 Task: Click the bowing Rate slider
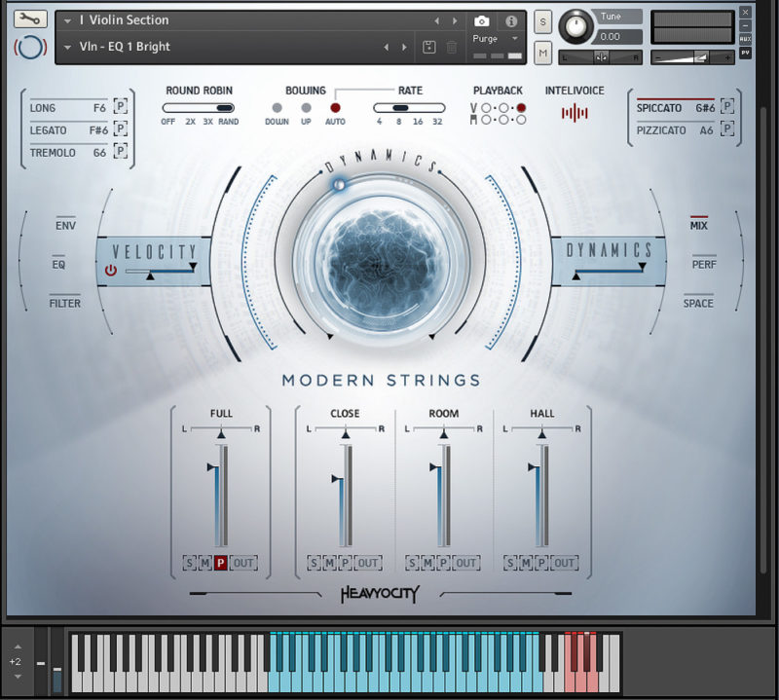(409, 108)
